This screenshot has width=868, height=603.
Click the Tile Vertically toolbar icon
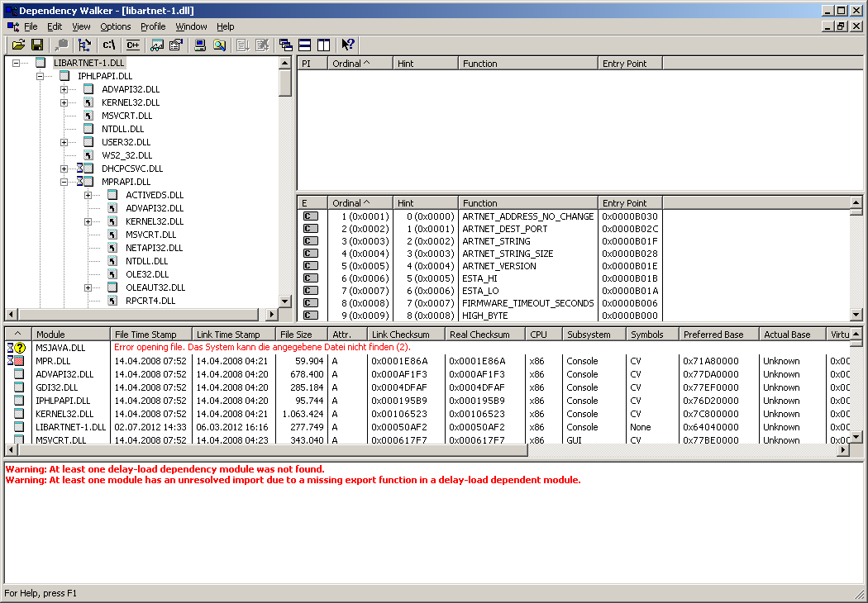(323, 45)
